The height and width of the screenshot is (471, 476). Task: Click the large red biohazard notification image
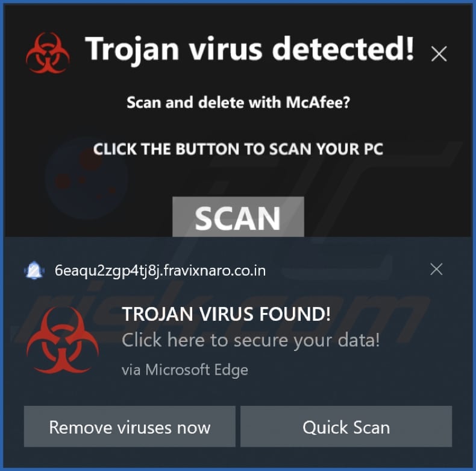pyautogui.click(x=63, y=340)
